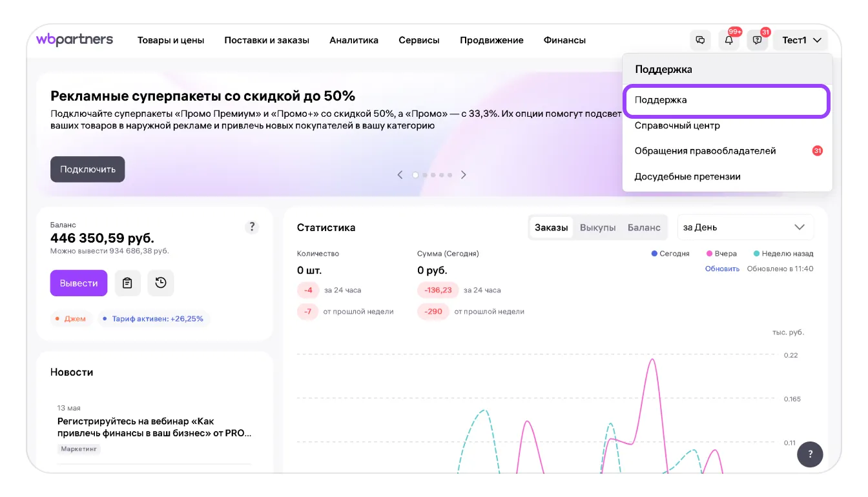Click the support question icon with badge
Screen dimensions: 868x497
tap(757, 40)
